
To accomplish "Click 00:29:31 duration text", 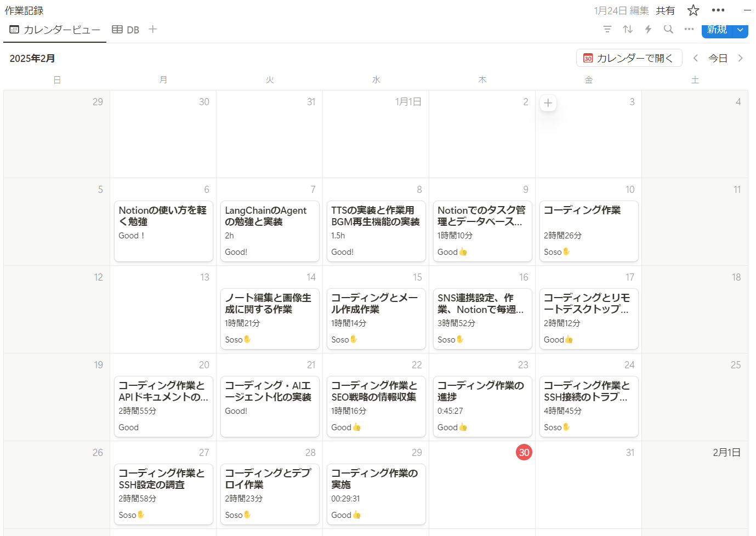I will [345, 498].
